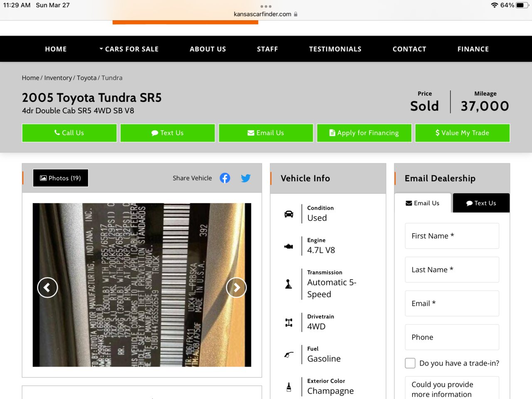
Task: Click the Tundra breadcrumb text
Action: pyautogui.click(x=112, y=78)
